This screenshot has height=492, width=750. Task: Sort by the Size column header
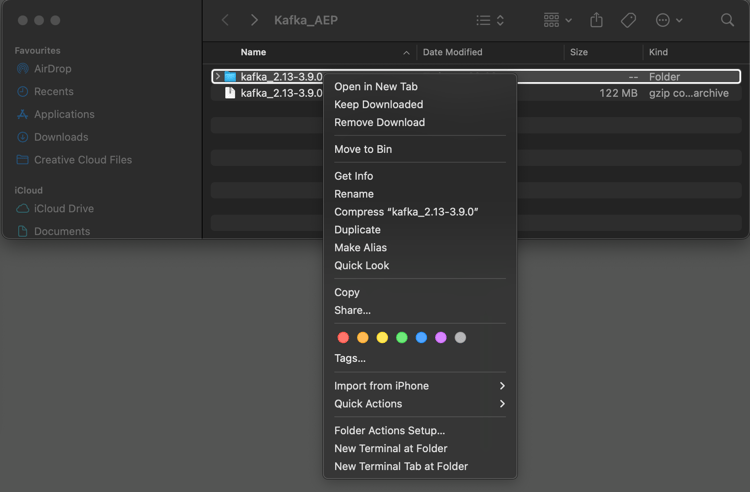tap(579, 52)
